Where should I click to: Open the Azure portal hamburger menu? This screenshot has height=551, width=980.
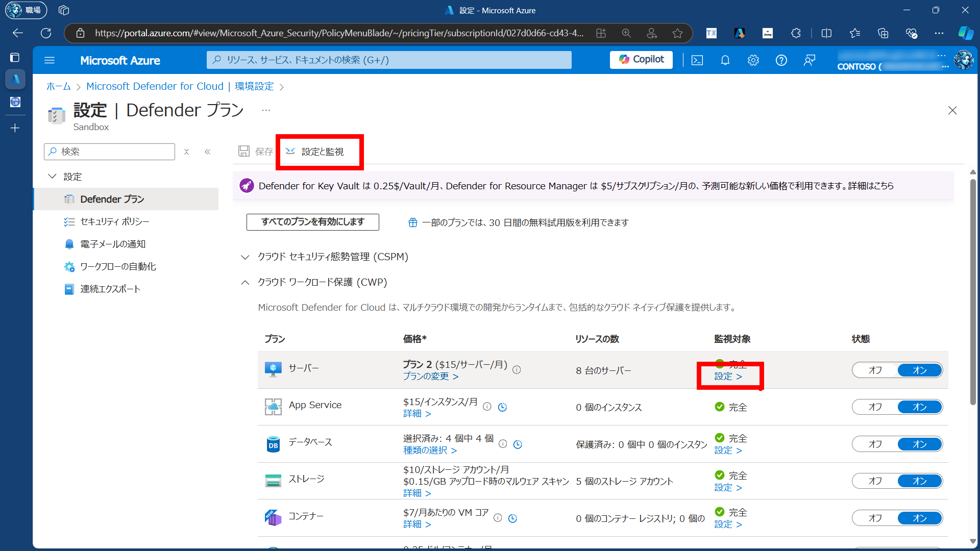(x=50, y=60)
